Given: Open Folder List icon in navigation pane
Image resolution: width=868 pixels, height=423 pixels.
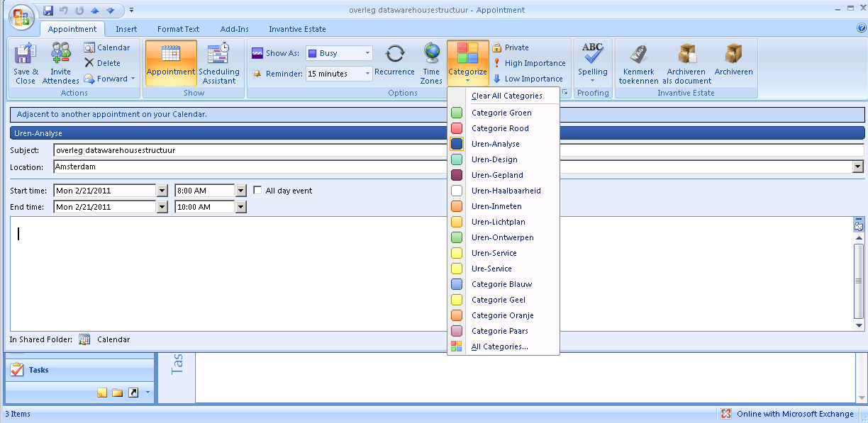Looking at the screenshot, I should 118,393.
